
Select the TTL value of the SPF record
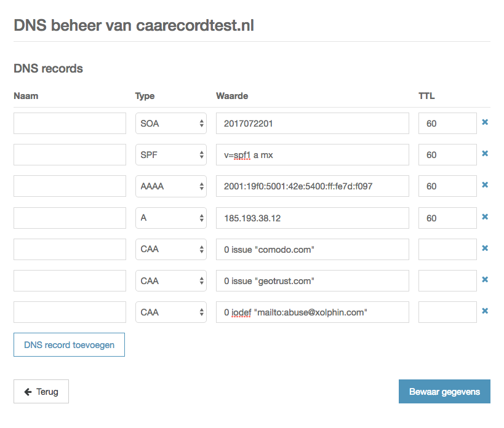(447, 154)
